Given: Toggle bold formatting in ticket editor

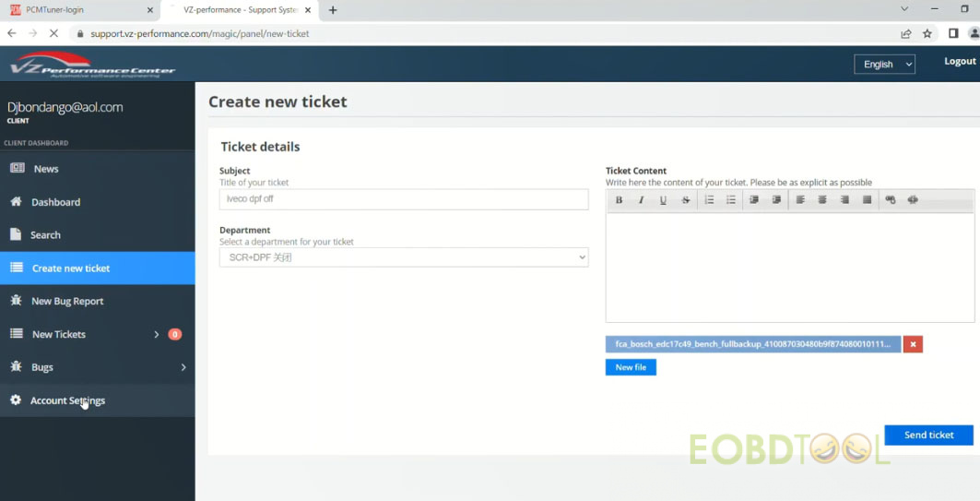Looking at the screenshot, I should pos(619,200).
